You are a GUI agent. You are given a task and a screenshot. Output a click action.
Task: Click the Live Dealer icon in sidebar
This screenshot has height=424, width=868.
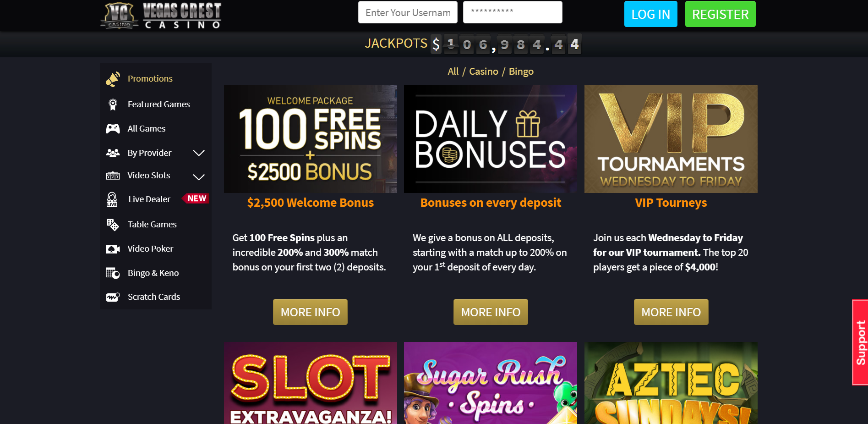pos(112,199)
